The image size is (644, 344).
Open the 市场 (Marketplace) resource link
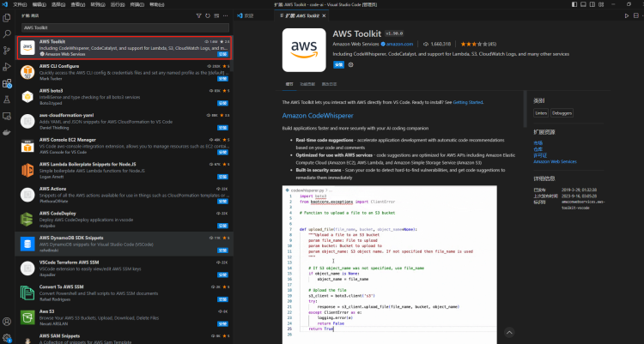[538, 143]
